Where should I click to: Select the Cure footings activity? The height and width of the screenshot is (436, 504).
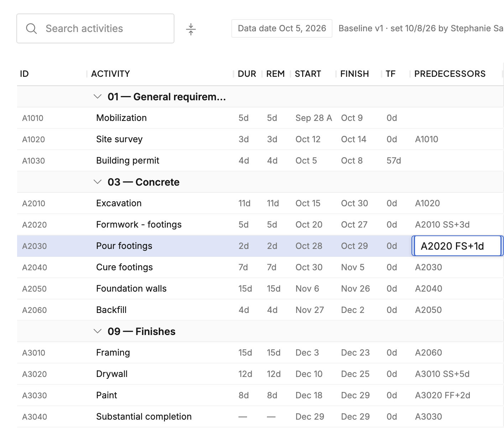(x=125, y=267)
